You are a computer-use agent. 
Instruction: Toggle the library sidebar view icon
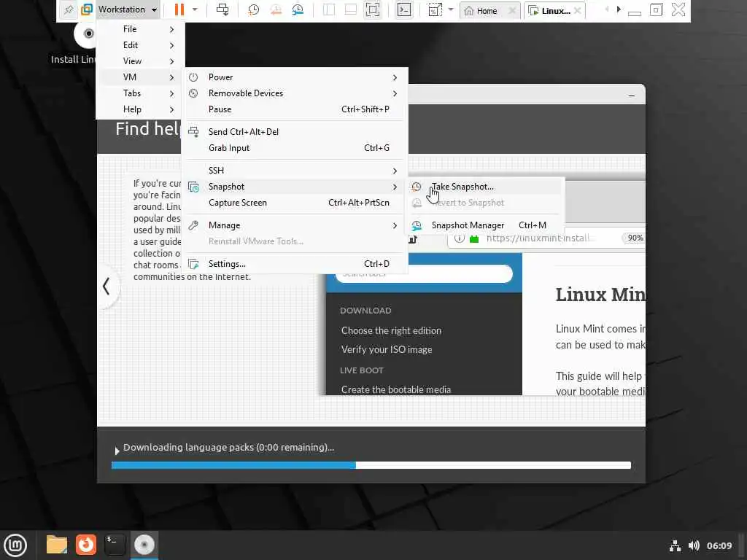tap(329, 9)
